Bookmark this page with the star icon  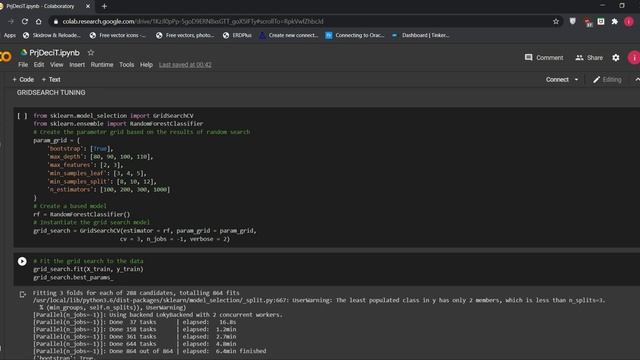[x=556, y=21]
